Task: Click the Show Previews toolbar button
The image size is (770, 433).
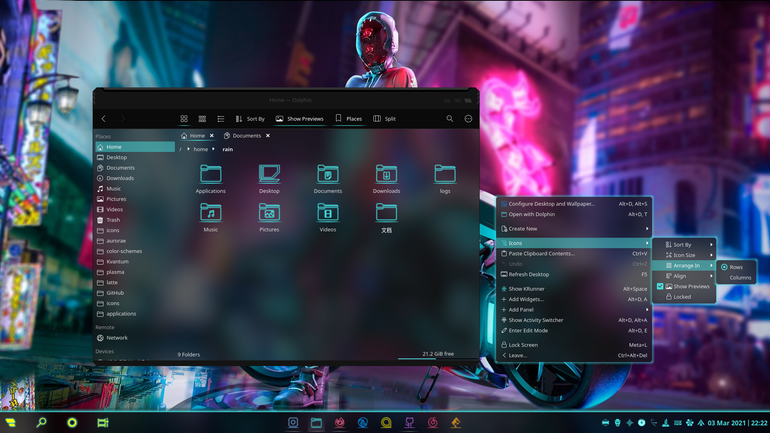Action: [x=299, y=119]
